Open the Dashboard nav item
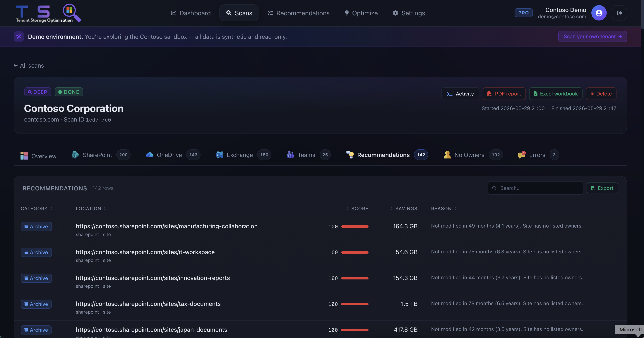 tap(191, 13)
